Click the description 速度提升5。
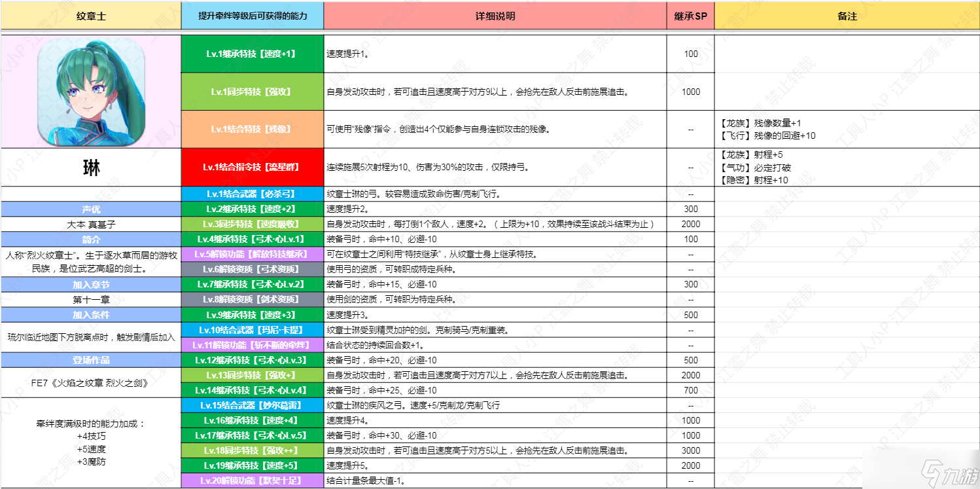980x489 pixels. tap(348, 465)
